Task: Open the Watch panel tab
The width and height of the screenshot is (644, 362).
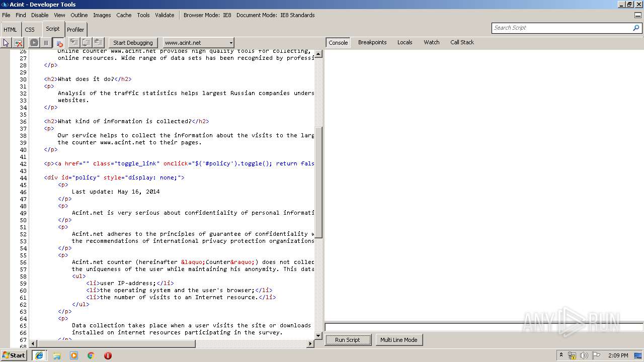Action: pyautogui.click(x=431, y=42)
